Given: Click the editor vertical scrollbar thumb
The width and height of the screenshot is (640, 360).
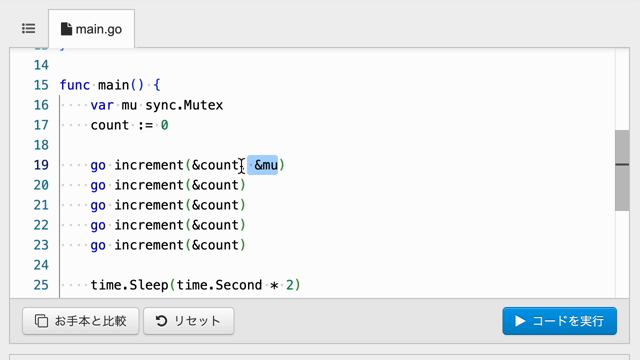Looking at the screenshot, I should tap(622, 170).
